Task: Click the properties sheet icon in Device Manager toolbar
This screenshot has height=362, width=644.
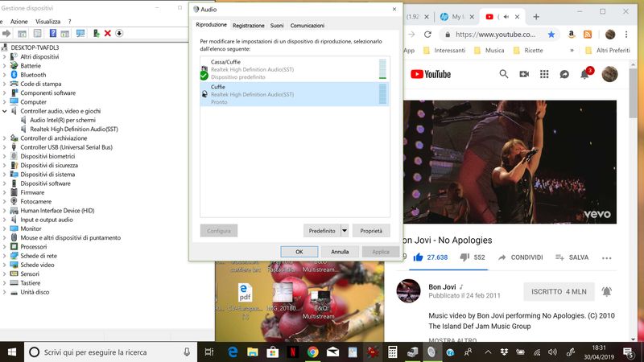Action: point(37,33)
